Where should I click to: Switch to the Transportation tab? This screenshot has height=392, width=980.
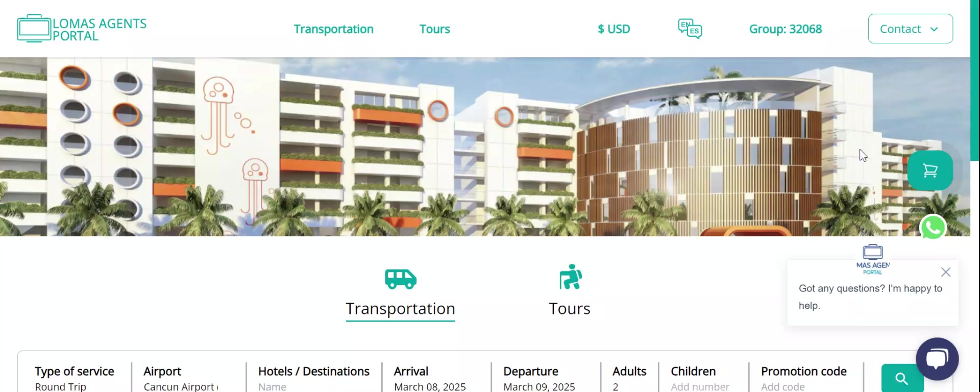(400, 309)
